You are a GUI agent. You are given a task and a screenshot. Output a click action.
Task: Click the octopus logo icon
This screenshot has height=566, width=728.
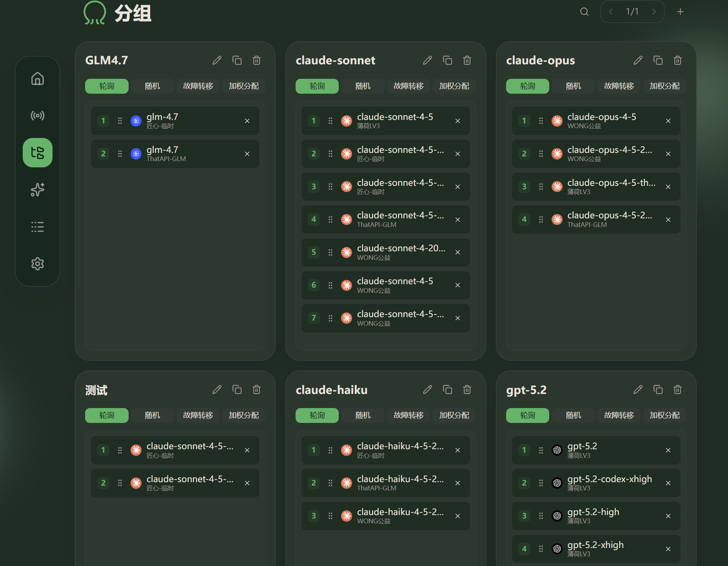[94, 13]
